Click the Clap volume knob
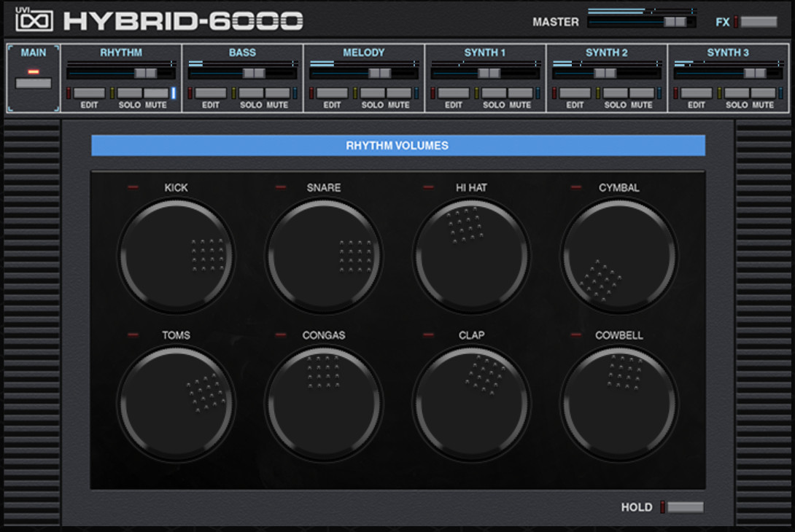The image size is (795, 532). (472, 403)
